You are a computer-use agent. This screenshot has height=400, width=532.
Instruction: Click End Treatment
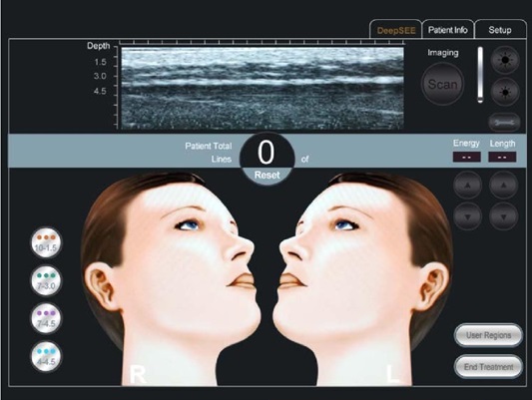pos(488,367)
